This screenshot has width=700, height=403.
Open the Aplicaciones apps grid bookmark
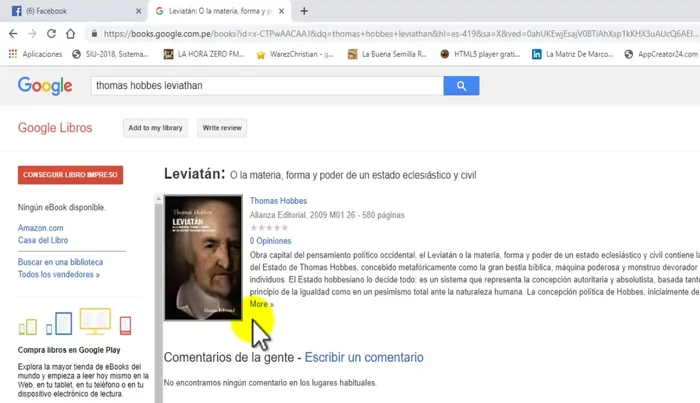[35, 54]
